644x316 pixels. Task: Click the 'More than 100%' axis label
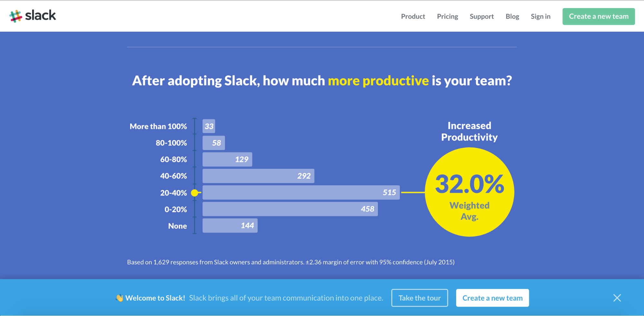pyautogui.click(x=158, y=126)
